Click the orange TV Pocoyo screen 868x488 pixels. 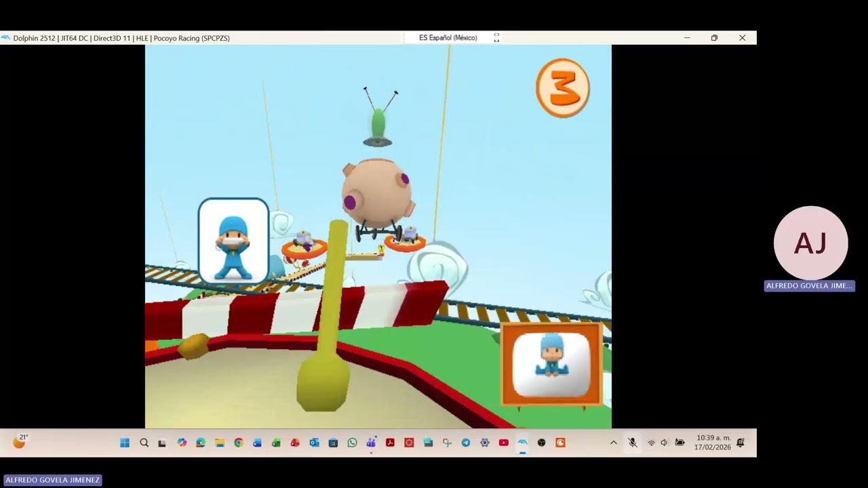coord(551,364)
